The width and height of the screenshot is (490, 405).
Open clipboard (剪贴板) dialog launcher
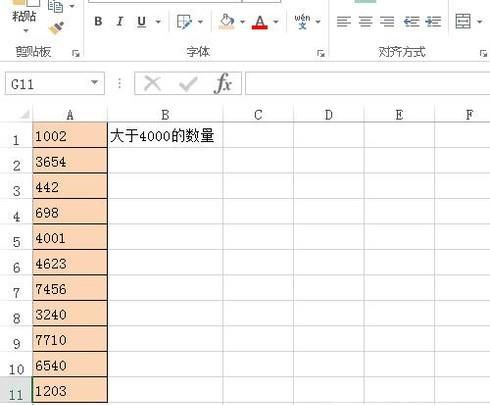tap(76, 53)
